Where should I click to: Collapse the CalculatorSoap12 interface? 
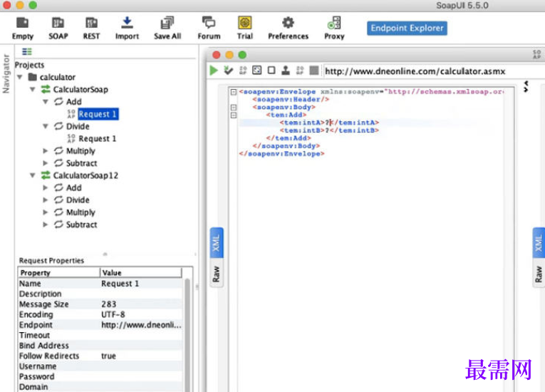click(33, 175)
